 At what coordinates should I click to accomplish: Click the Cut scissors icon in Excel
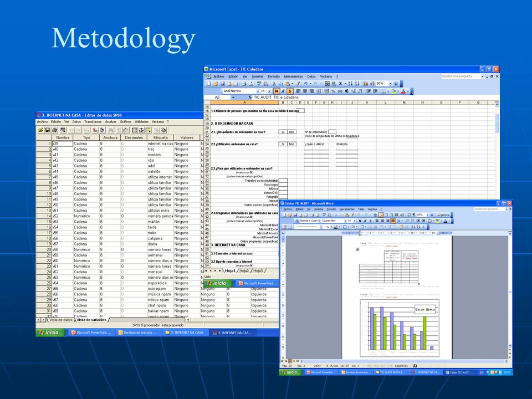pyautogui.click(x=274, y=84)
